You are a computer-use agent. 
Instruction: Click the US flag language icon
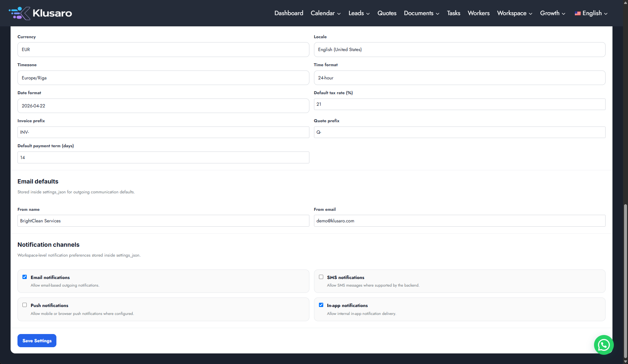pyautogui.click(x=578, y=14)
